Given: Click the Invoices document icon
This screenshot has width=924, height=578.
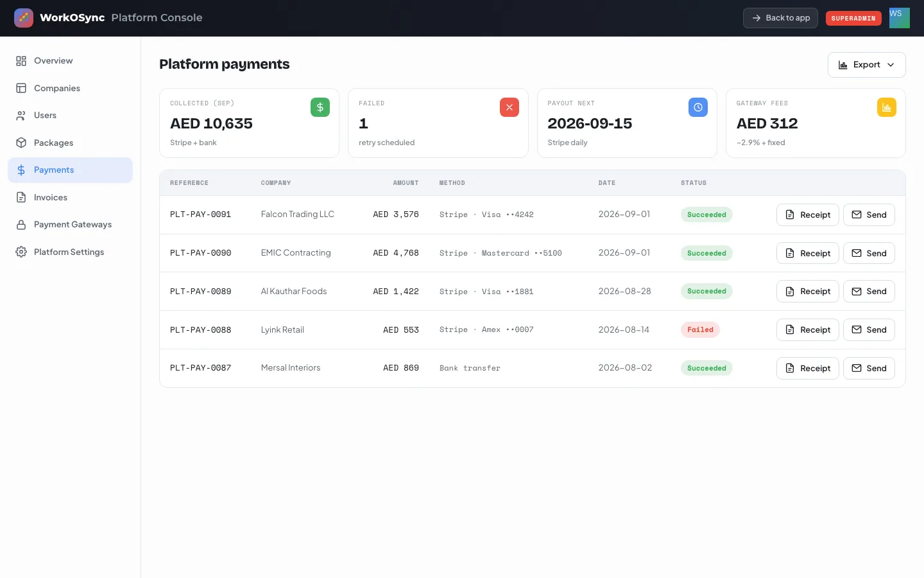Looking at the screenshot, I should 21,197.
